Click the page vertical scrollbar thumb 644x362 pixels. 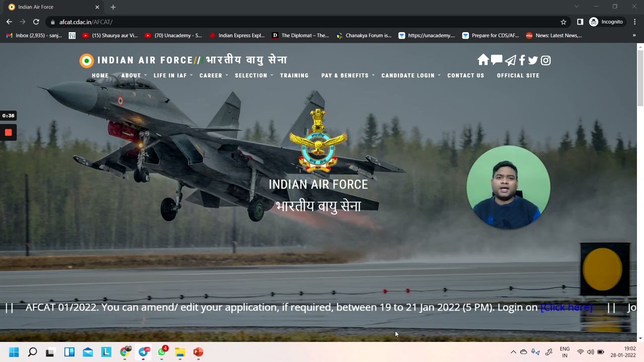tap(640, 78)
